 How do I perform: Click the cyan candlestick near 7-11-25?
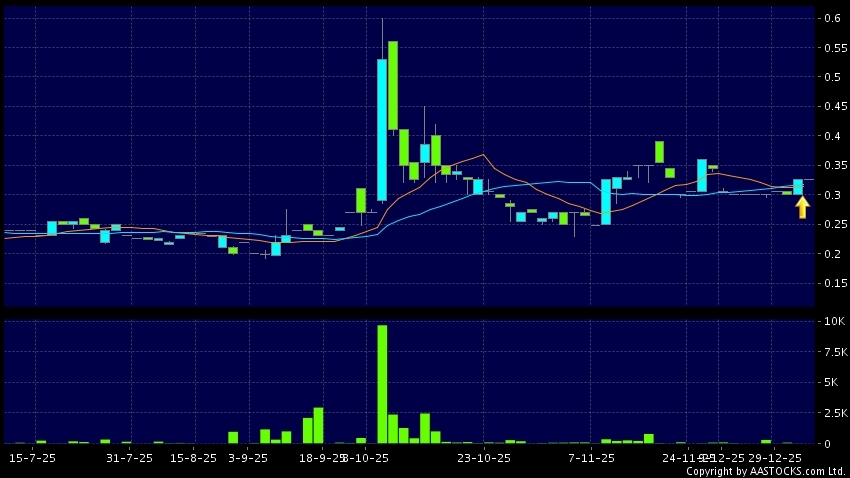click(606, 201)
